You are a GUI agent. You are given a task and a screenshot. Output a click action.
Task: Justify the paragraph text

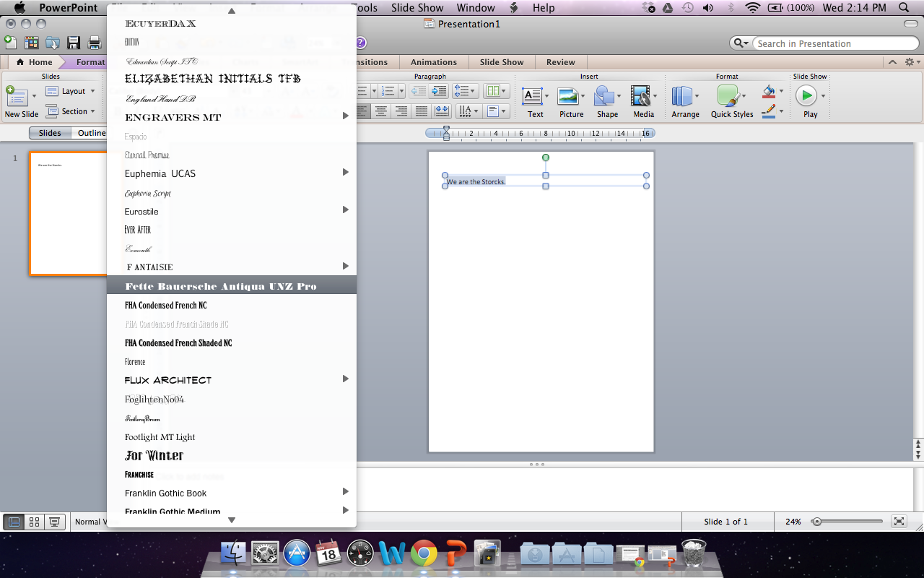click(x=421, y=111)
